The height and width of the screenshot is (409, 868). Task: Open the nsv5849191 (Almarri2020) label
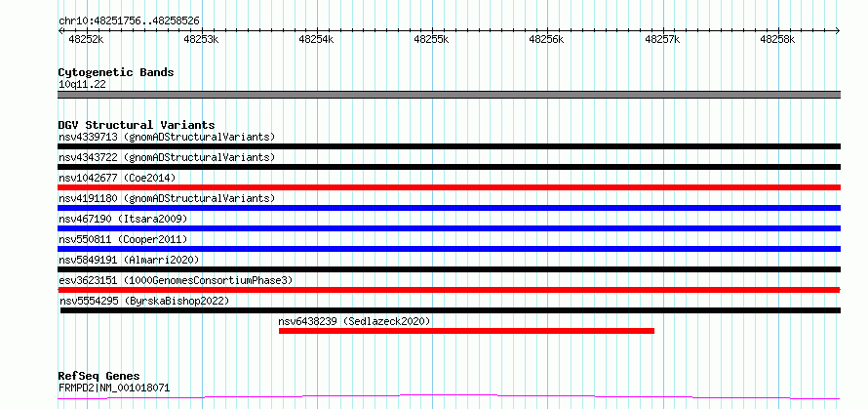pyautogui.click(x=129, y=260)
